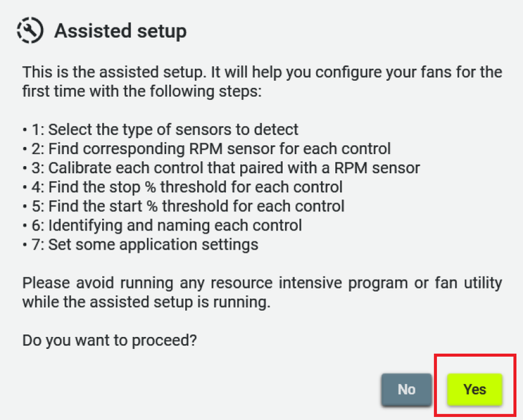The width and height of the screenshot is (523, 420).
Task: Click the "Do you want to proceed?" question
Action: [110, 340]
